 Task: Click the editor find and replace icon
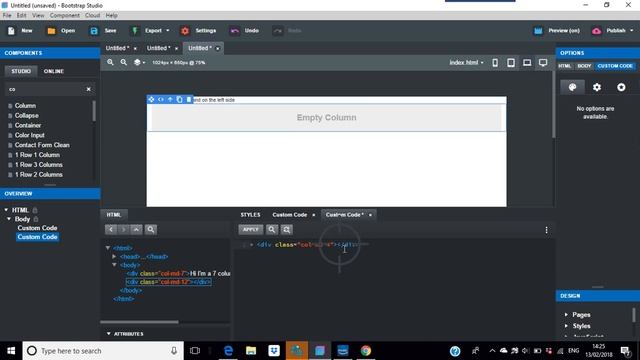point(287,229)
